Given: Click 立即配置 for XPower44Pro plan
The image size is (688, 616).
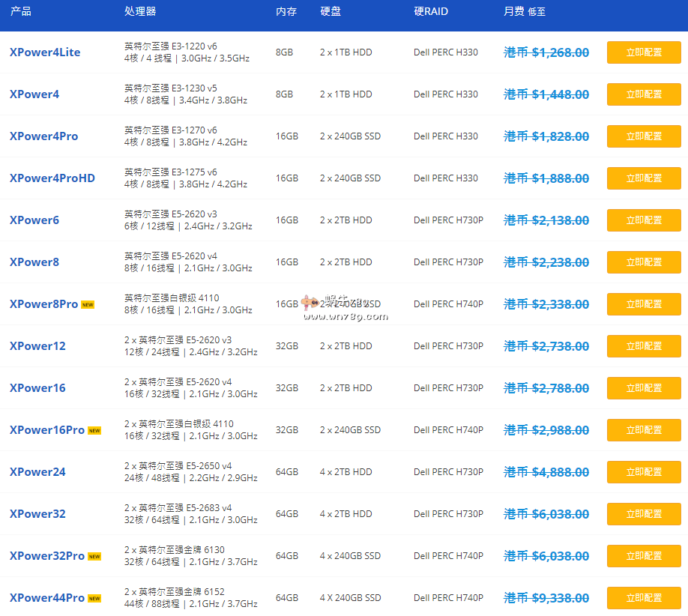Looking at the screenshot, I should point(644,598).
